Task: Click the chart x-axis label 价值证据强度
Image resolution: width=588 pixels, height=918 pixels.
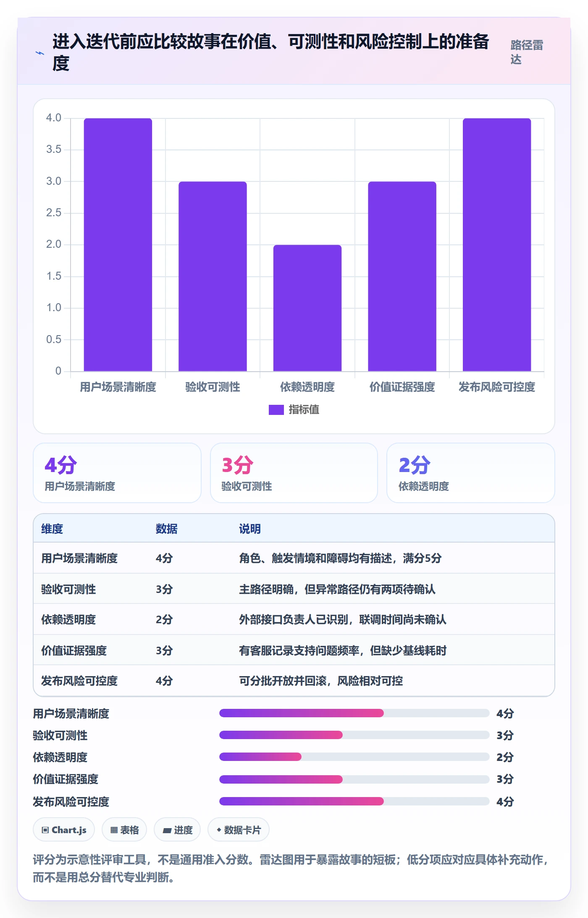Action: pyautogui.click(x=402, y=387)
